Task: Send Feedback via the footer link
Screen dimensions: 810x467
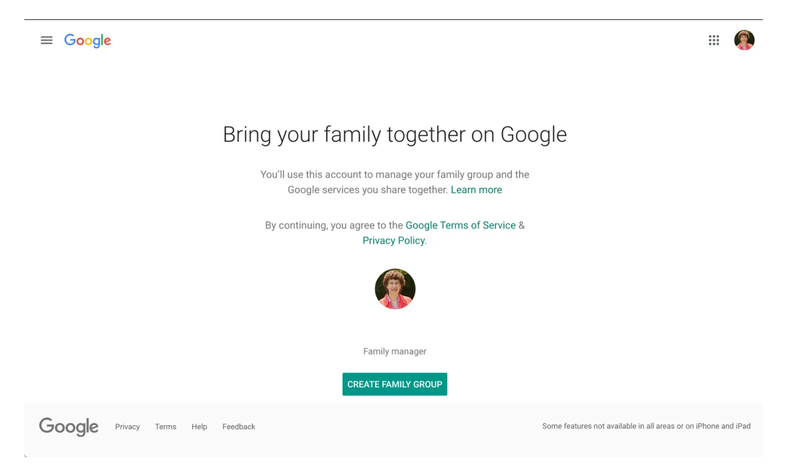Action: click(x=238, y=427)
